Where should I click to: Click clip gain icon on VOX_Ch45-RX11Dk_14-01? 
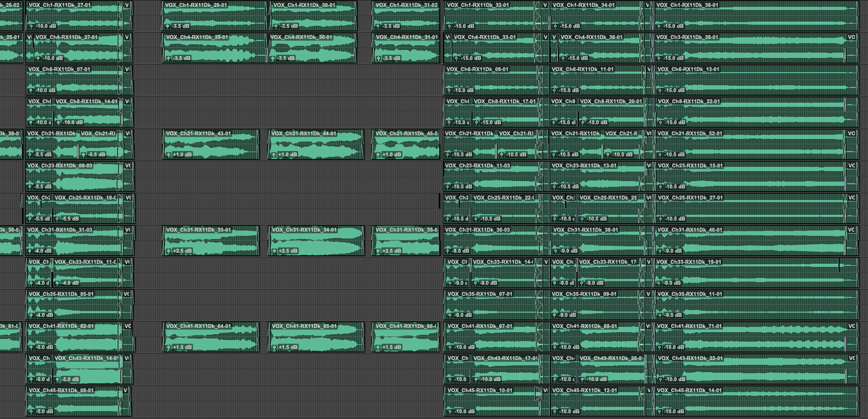(660, 412)
